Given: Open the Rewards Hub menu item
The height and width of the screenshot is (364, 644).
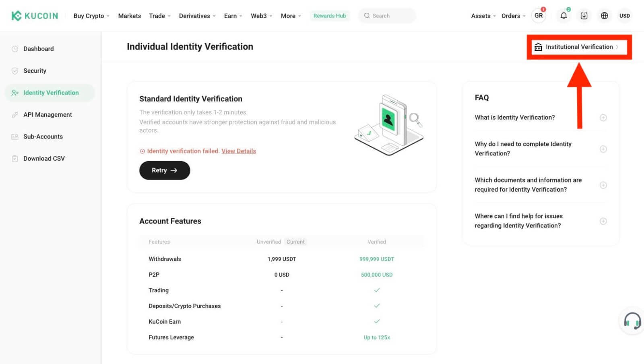Looking at the screenshot, I should click(330, 16).
